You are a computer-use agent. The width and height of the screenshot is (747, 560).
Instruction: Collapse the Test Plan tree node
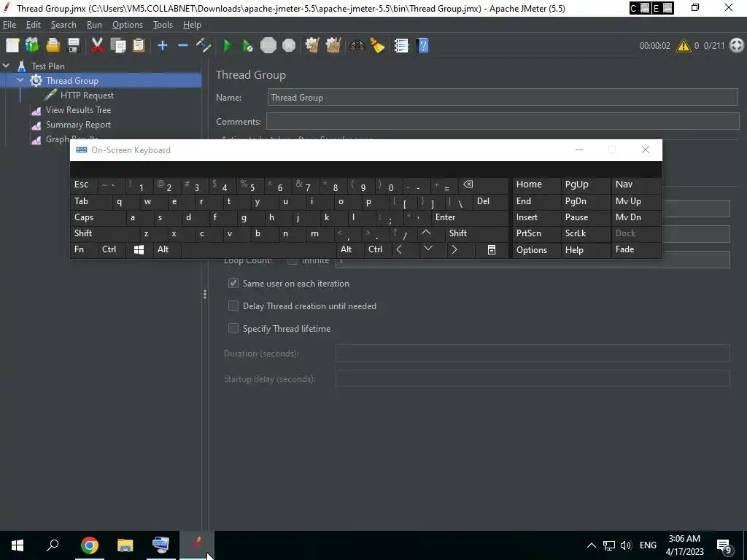click(6, 66)
